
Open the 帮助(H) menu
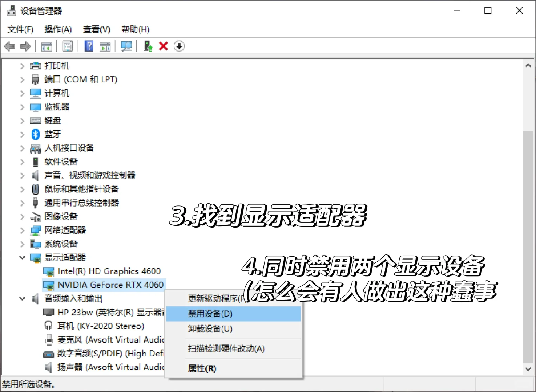point(136,29)
